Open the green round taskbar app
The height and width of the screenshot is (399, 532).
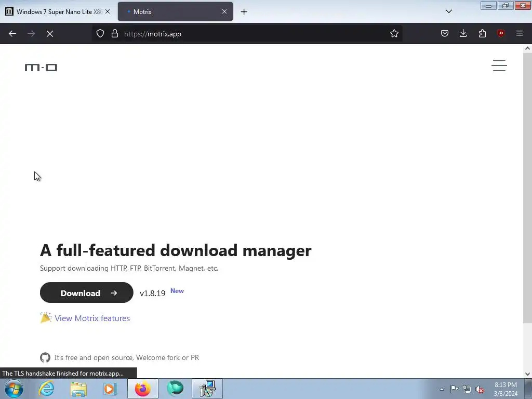pos(175,389)
